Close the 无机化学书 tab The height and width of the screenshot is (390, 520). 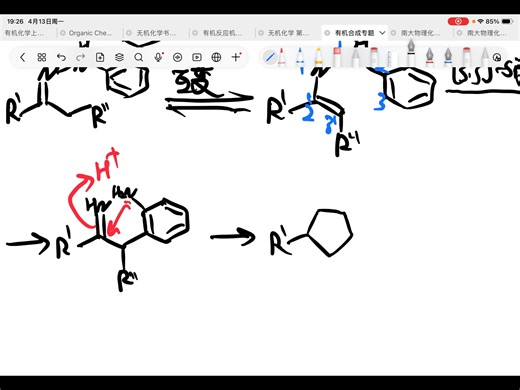129,33
